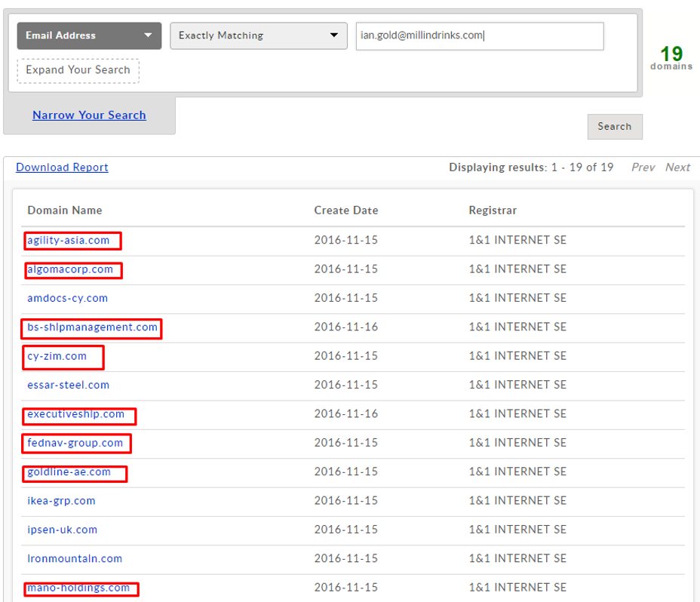Click the Create Date column header
This screenshot has width=700, height=602.
(x=346, y=210)
